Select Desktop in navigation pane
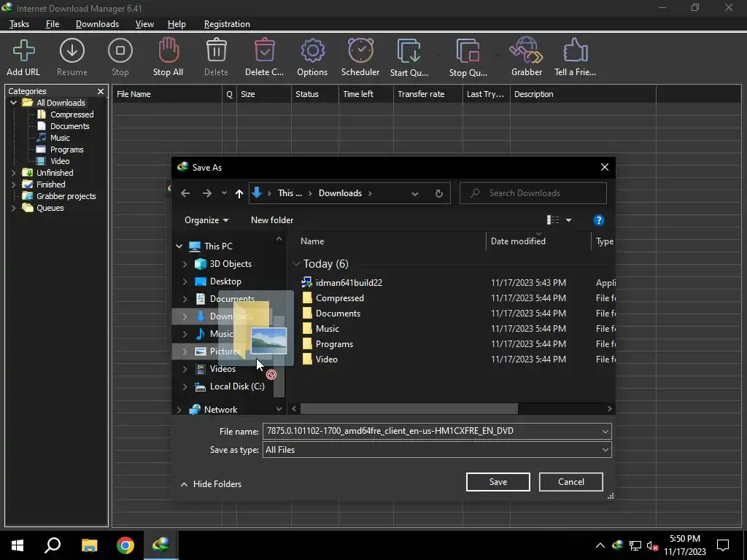 [x=225, y=281]
